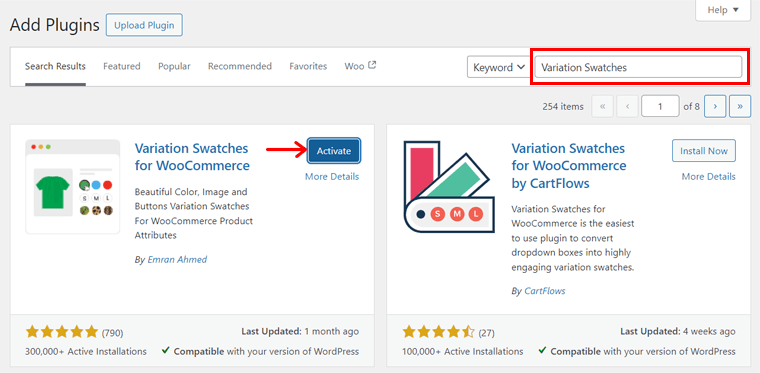Open the Help dropdown
The height and width of the screenshot is (373, 760).
click(723, 10)
